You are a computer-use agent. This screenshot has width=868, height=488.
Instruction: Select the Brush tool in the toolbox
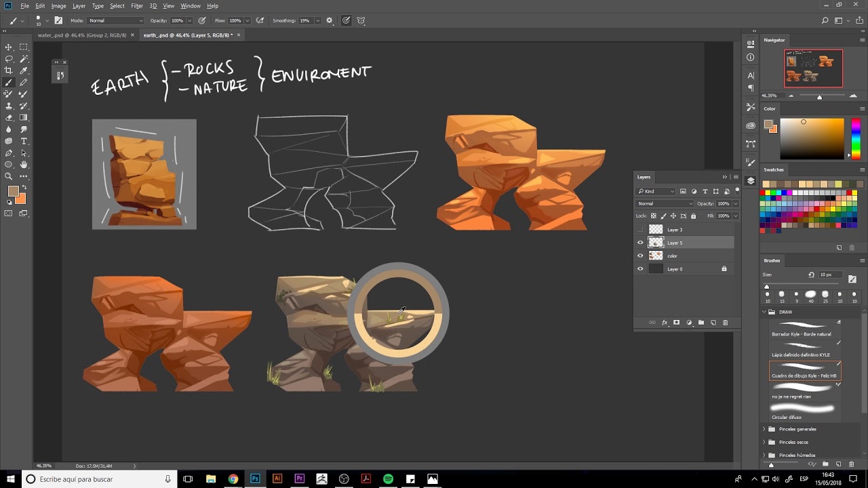pyautogui.click(x=9, y=83)
